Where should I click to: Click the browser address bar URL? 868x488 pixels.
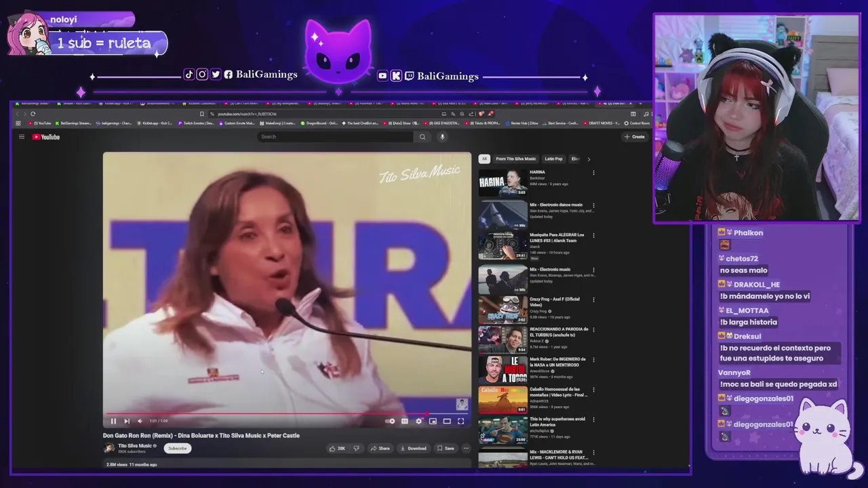(247, 114)
